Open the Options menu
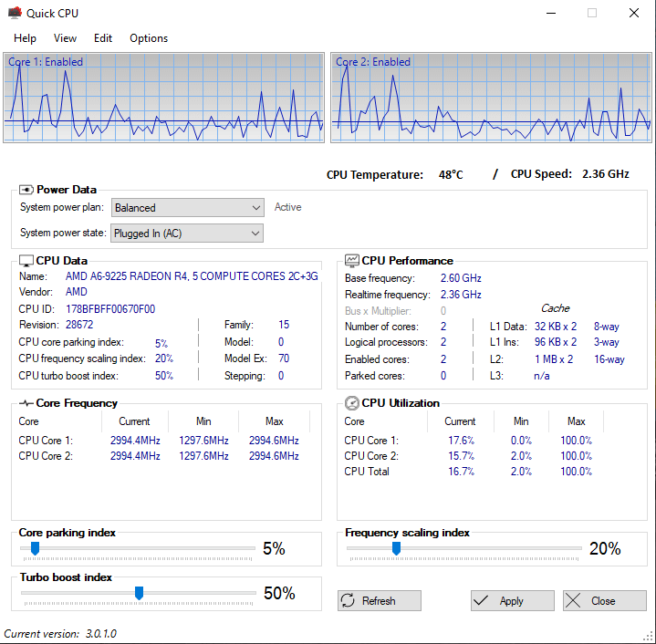Screen dimensions: 656x644 (x=149, y=38)
